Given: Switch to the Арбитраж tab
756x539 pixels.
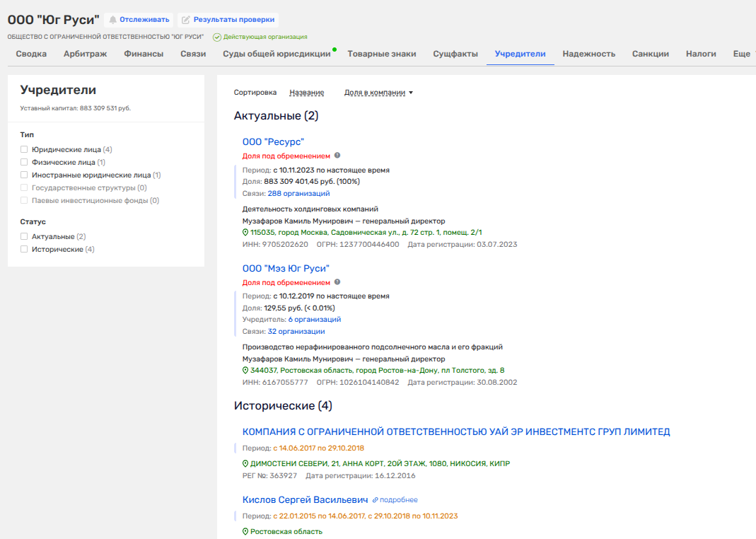Looking at the screenshot, I should tap(86, 54).
